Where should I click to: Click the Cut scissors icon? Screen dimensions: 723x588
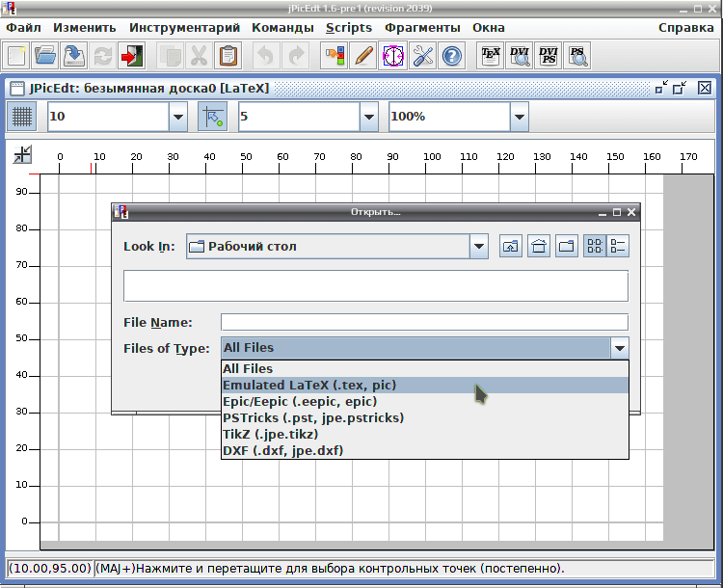(x=199, y=56)
